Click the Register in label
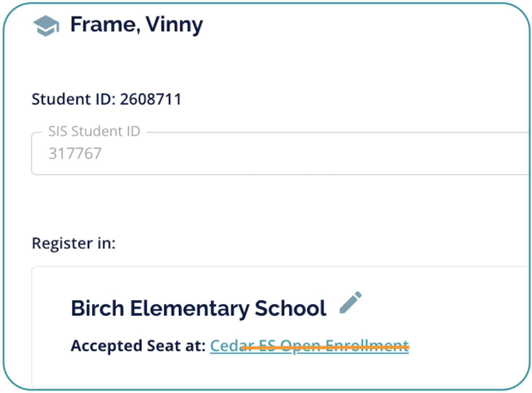Viewport: 532px width, 393px height. [x=73, y=243]
